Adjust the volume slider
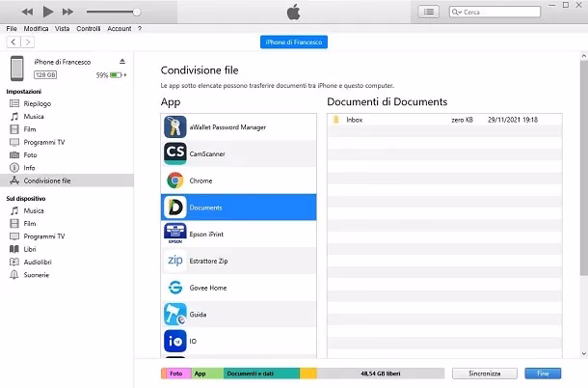This screenshot has width=588, height=388. click(x=136, y=12)
